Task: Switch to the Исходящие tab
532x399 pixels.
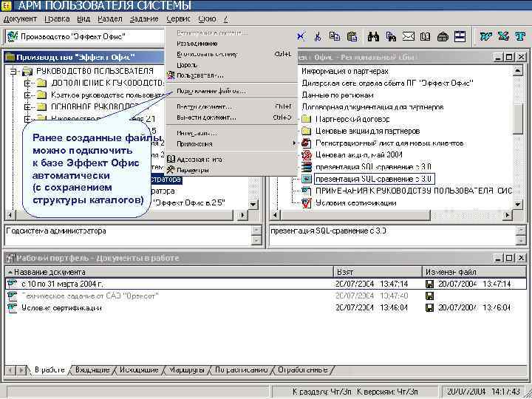Action: coord(139,370)
